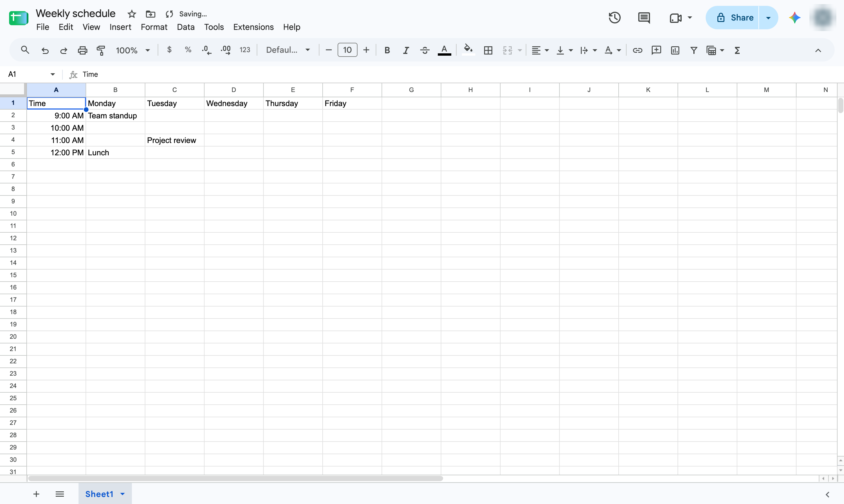
Task: Open table views dropdown
Action: click(x=715, y=50)
